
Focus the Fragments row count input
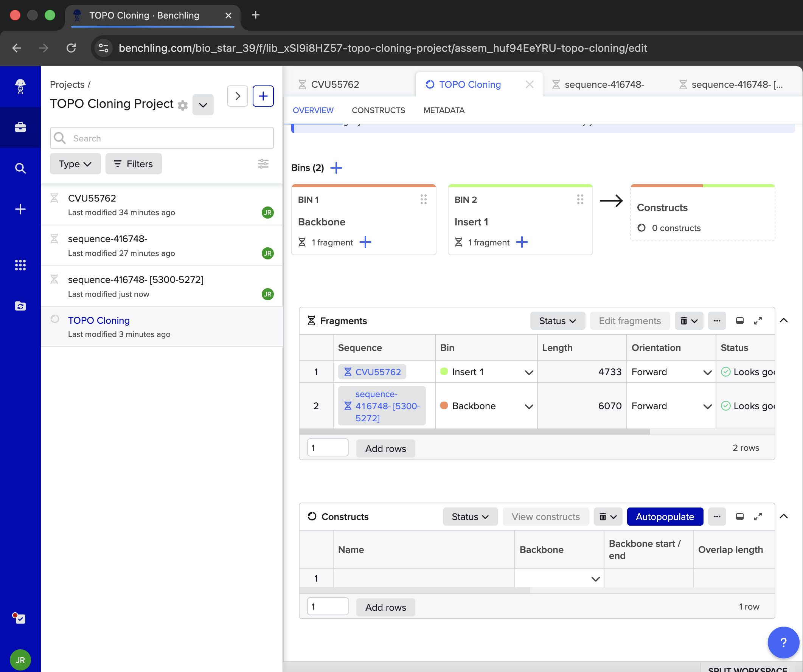pyautogui.click(x=328, y=448)
